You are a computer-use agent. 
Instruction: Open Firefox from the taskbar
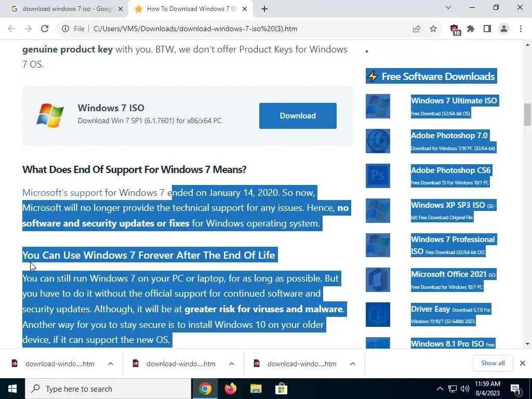click(x=231, y=389)
